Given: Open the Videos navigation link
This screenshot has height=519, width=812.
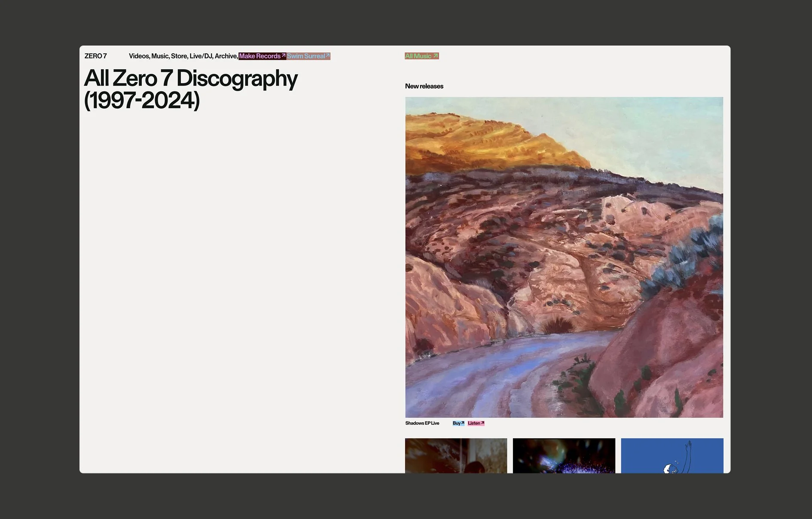Looking at the screenshot, I should (x=139, y=56).
